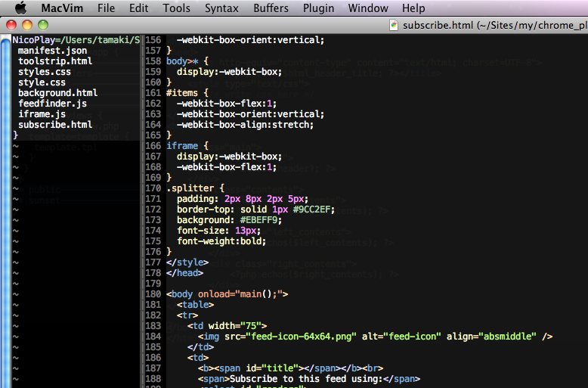
Task: Click the subscribe.html window title text
Action: click(495, 25)
